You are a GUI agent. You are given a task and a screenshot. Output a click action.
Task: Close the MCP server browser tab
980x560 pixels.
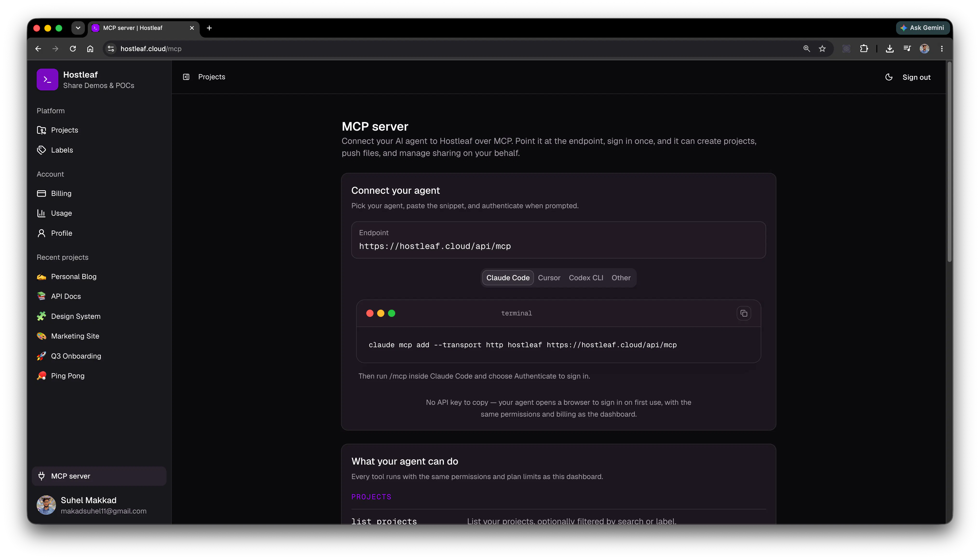192,28
